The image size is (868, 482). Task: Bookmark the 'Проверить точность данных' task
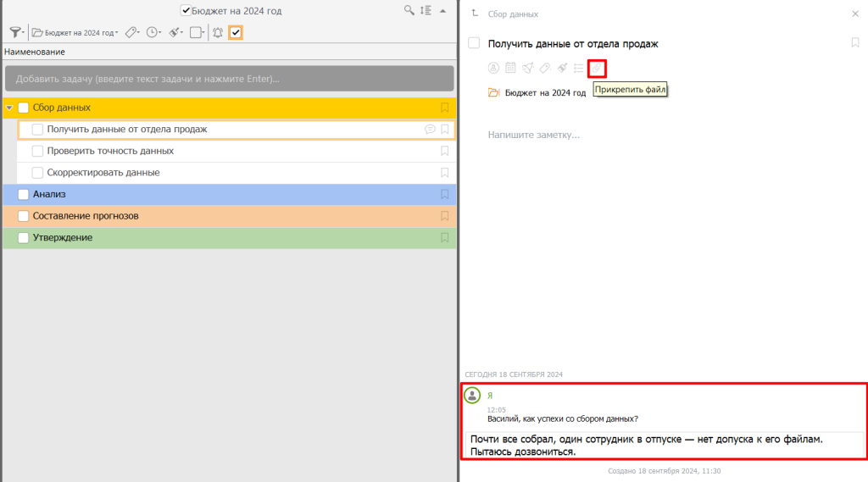tap(444, 151)
